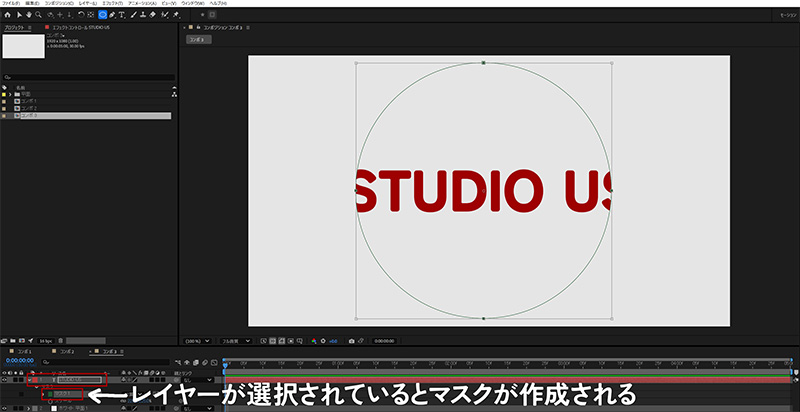The image size is (800, 412).
Task: Create new composition from Project panel footer
Action: click(21, 341)
